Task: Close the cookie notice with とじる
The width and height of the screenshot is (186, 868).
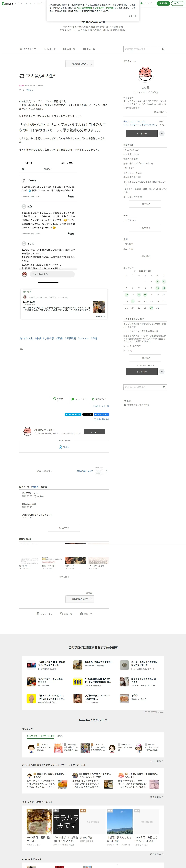Action: coord(132,16)
